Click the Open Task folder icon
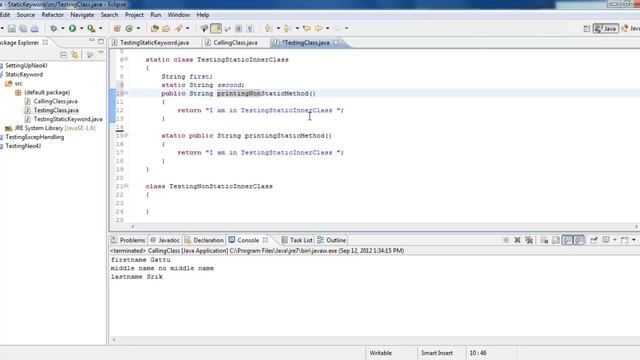 pos(166,28)
